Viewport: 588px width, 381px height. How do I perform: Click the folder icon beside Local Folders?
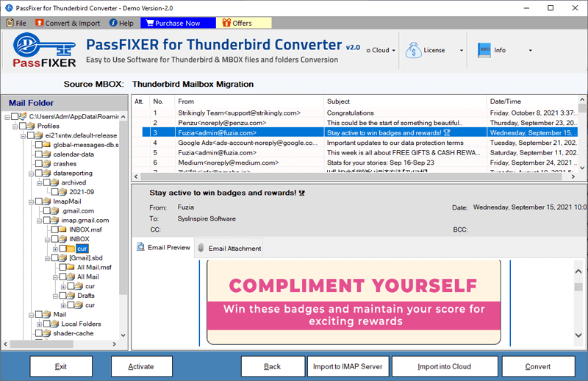coord(54,324)
